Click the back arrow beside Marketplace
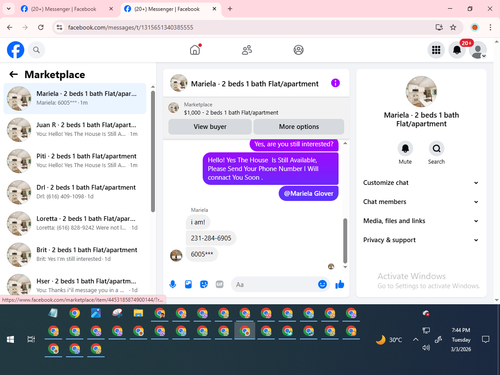Viewport: 500px width, 375px height. [x=14, y=74]
